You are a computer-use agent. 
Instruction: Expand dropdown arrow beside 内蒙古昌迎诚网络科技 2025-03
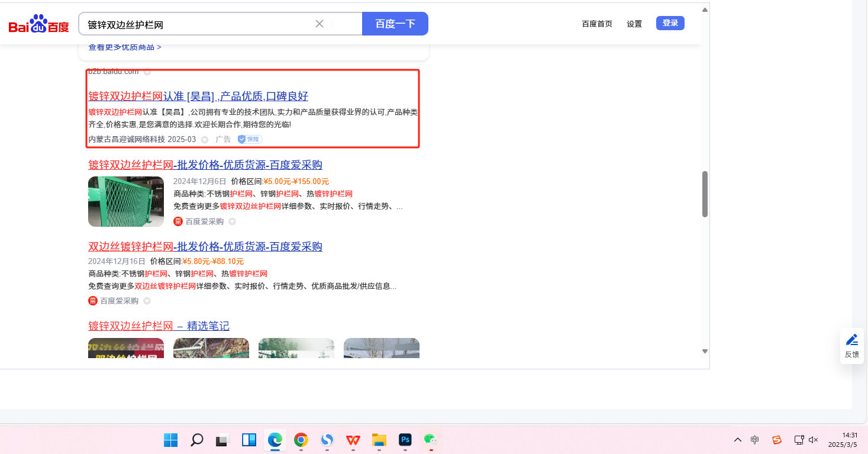pyautogui.click(x=205, y=140)
